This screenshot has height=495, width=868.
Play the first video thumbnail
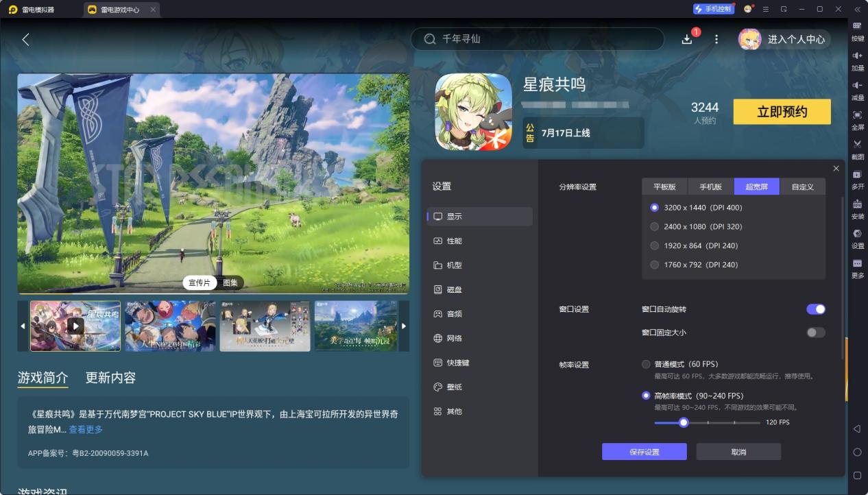75,326
